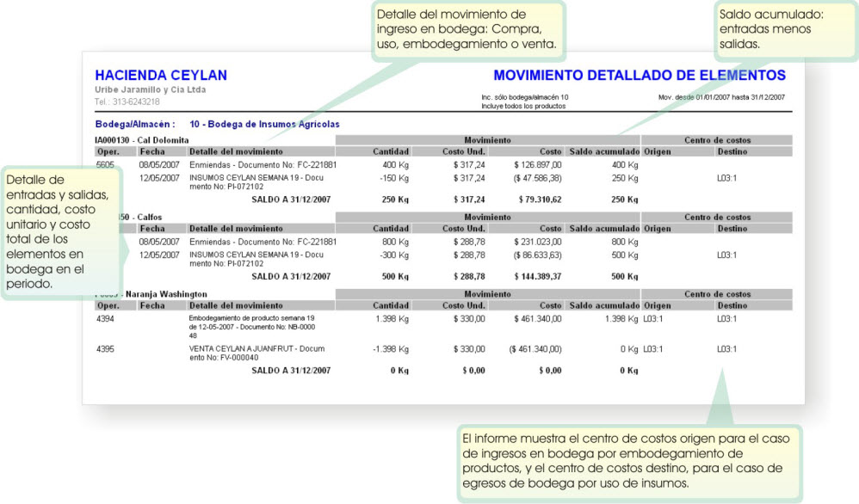Click the unit cost $ 330,00 in row 4395

point(469,349)
